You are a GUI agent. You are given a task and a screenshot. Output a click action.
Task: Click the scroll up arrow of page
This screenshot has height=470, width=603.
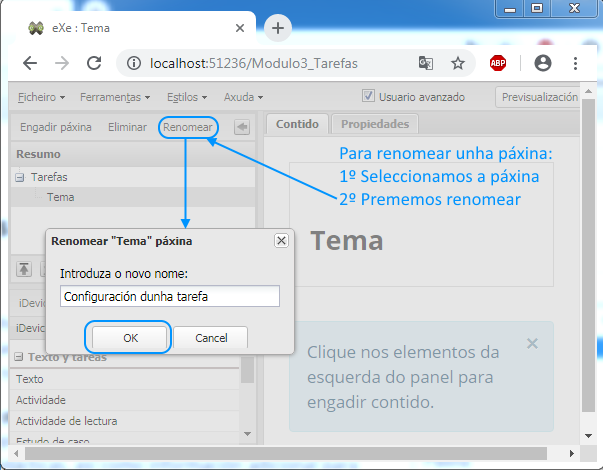coord(588,92)
